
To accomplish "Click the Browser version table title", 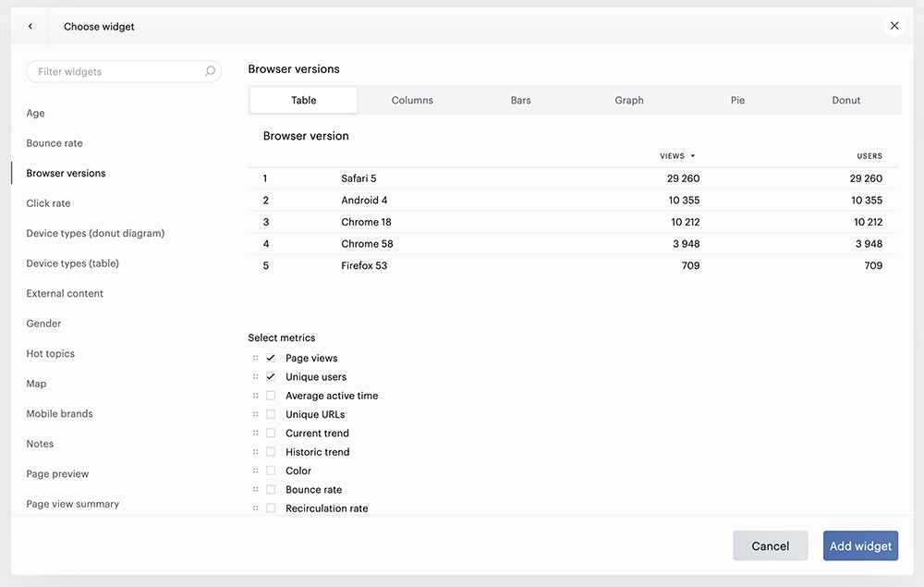I will [306, 136].
